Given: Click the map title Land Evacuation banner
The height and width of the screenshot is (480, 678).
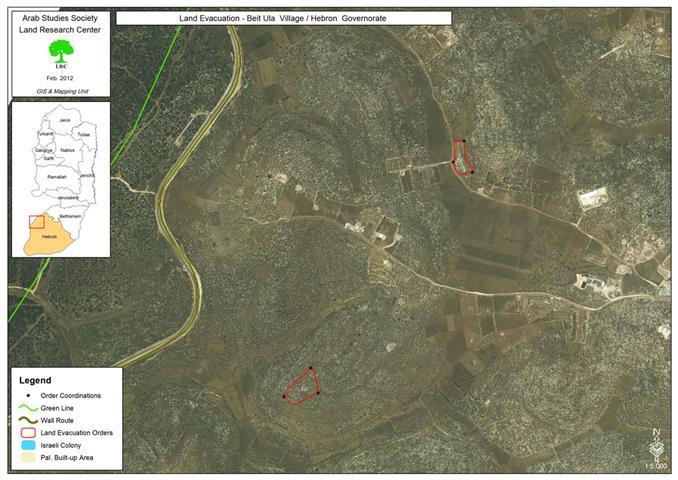Looking at the screenshot, I should tap(283, 18).
